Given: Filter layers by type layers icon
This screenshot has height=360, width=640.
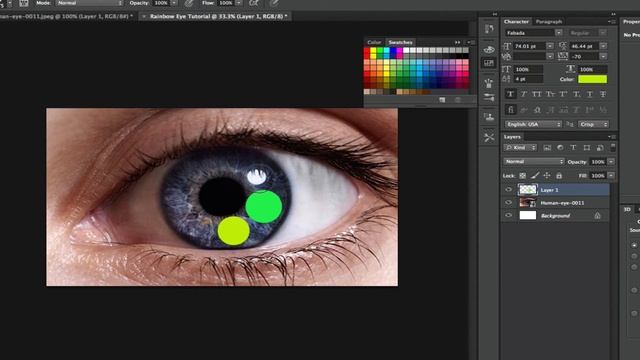Looking at the screenshot, I should coord(573,148).
